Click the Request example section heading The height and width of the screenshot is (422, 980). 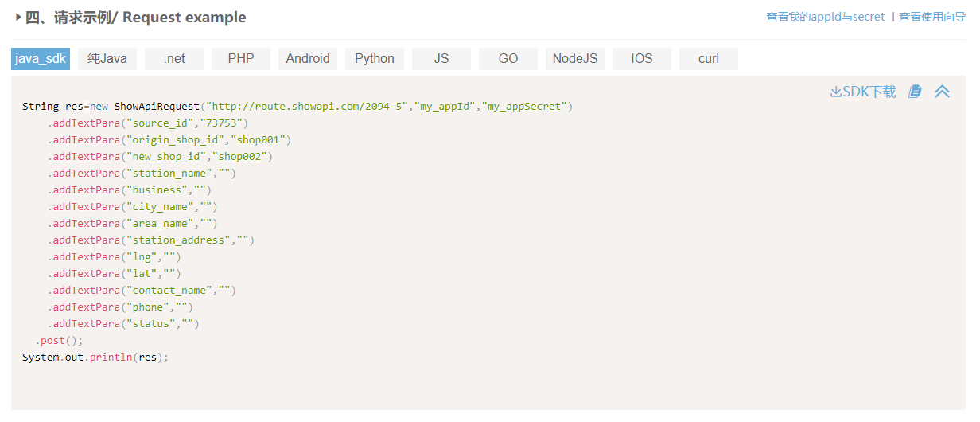[136, 18]
